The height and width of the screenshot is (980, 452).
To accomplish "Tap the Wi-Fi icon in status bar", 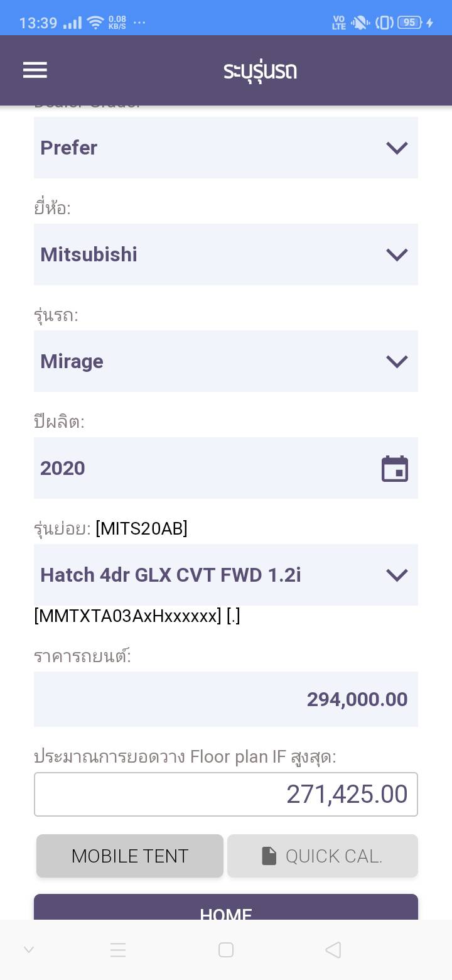I will (x=95, y=23).
